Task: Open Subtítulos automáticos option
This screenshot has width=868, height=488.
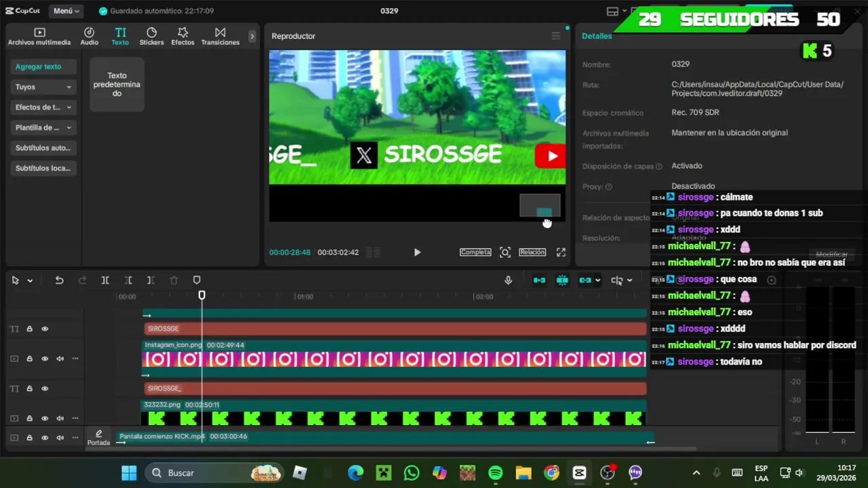Action: click(x=43, y=148)
